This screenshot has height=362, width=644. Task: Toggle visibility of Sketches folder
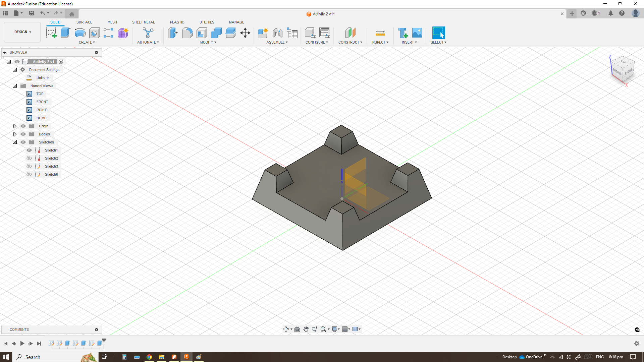[x=23, y=142]
